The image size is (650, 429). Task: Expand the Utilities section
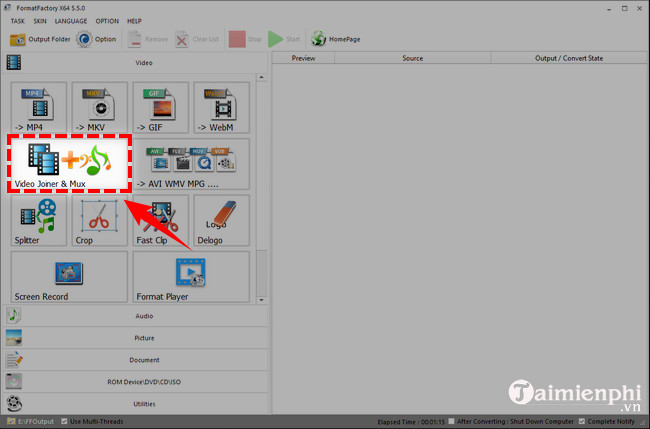pyautogui.click(x=136, y=404)
